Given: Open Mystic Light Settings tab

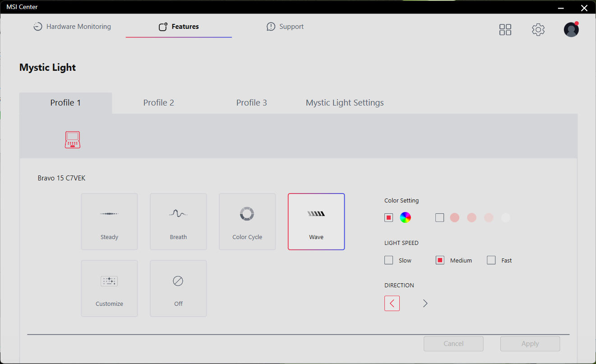Looking at the screenshot, I should (345, 103).
